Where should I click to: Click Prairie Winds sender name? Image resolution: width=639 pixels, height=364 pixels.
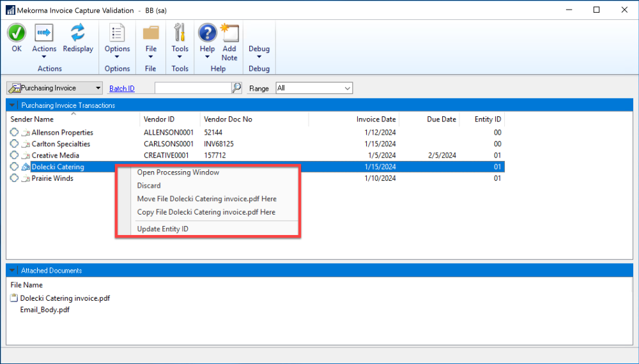[52, 178]
